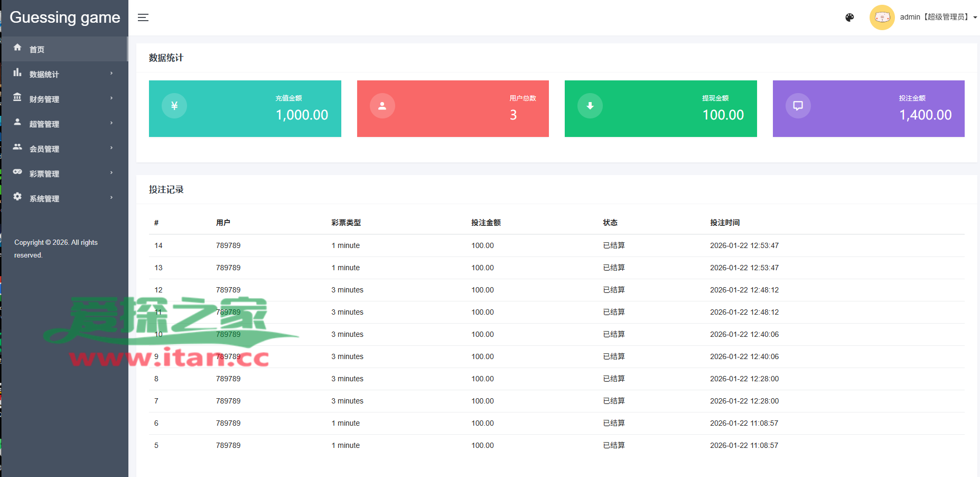Image resolution: width=980 pixels, height=477 pixels.
Task: Click the gear 系统管理 icon
Action: [17, 197]
